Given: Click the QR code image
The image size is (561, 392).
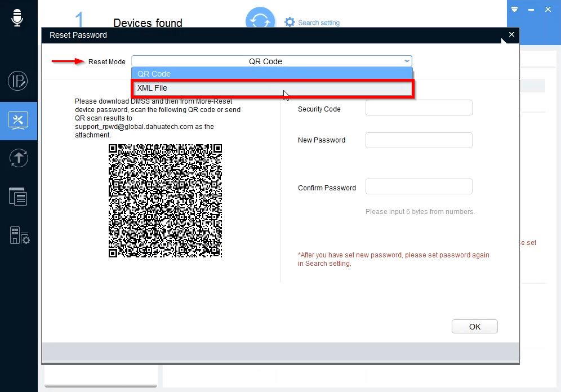Looking at the screenshot, I should coord(165,201).
